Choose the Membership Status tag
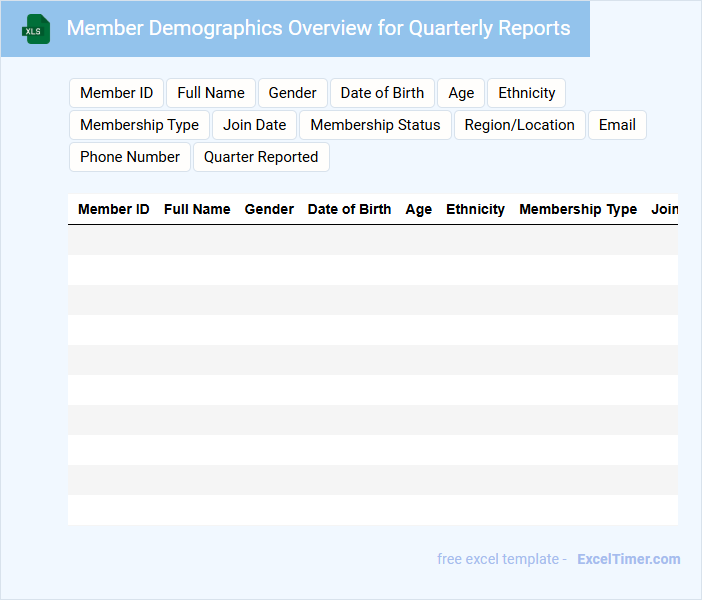Image resolution: width=702 pixels, height=600 pixels. pos(375,125)
